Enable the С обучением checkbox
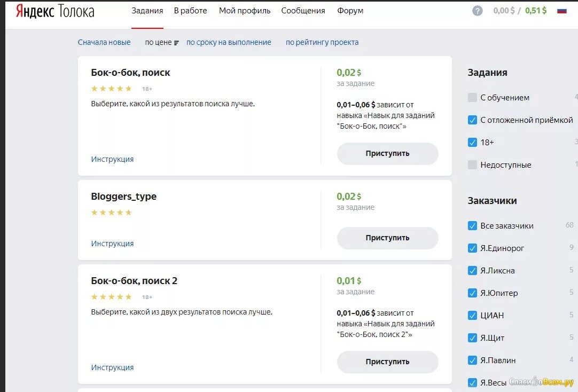 (x=472, y=98)
